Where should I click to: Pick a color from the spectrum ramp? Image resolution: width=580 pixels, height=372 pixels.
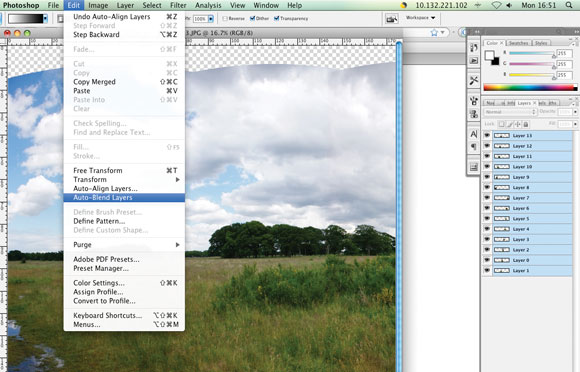pos(530,88)
